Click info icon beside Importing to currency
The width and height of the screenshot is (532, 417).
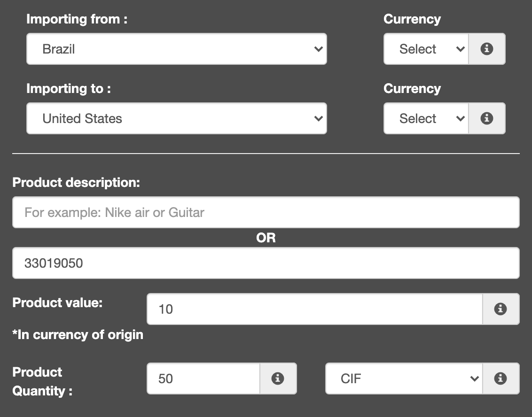point(487,118)
